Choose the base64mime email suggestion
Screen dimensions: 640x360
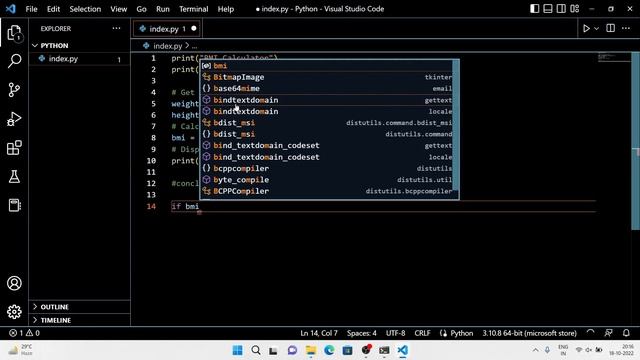click(326, 89)
